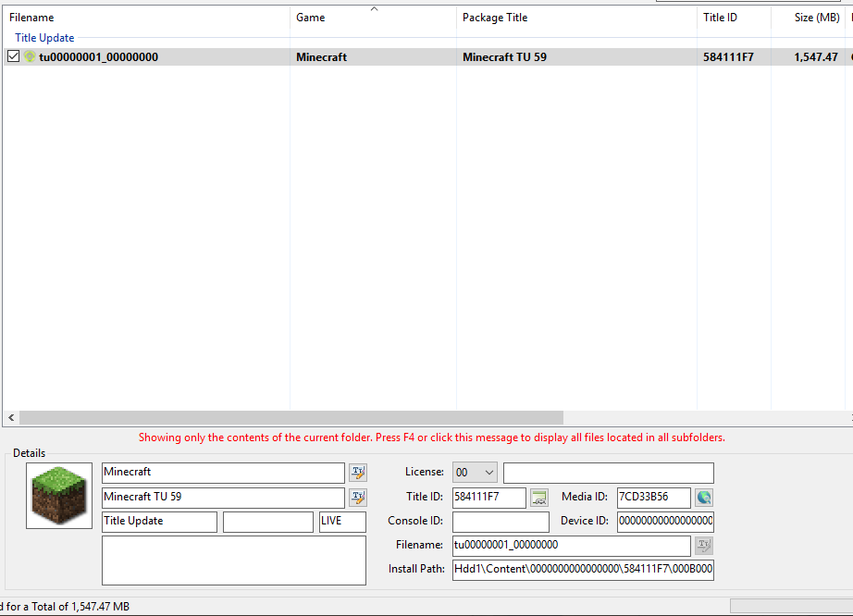The image size is (853, 616).
Task: Click the lookup icon next to Title ID
Action: pos(539,498)
